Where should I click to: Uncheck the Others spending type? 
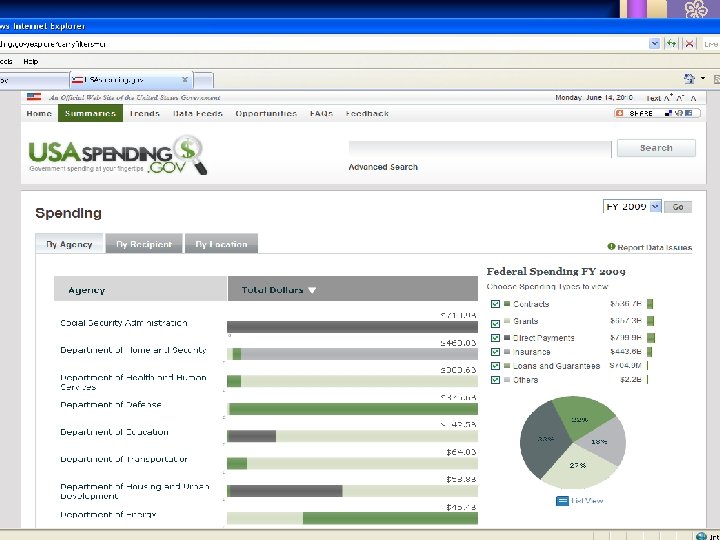pyautogui.click(x=495, y=380)
